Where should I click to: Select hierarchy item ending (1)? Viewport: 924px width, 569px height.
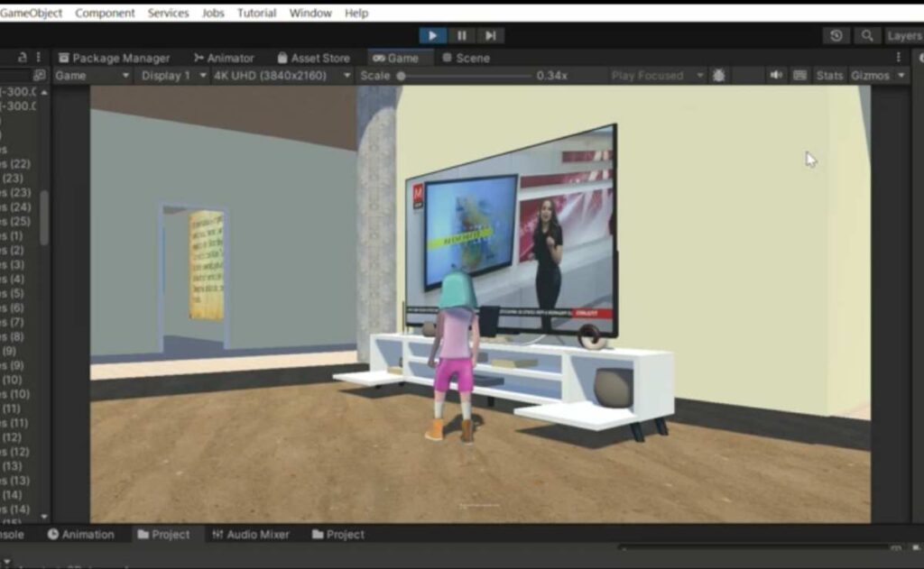13,235
